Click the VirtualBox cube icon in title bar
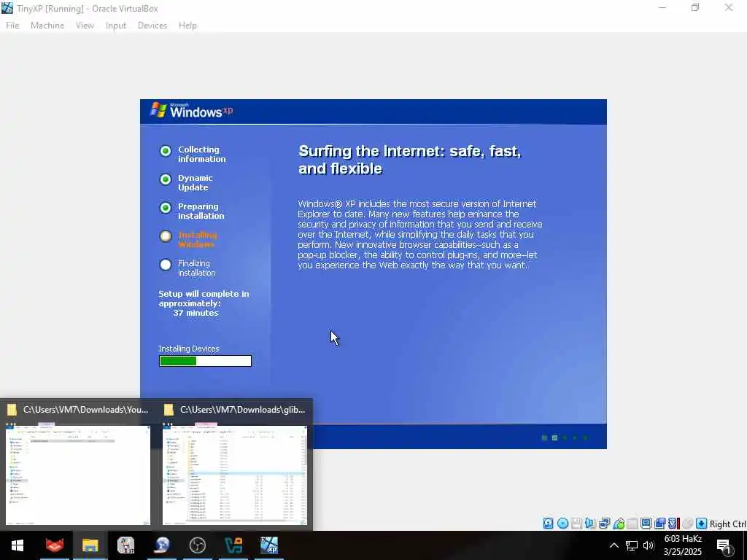Viewport: 747px width, 560px height. pos(7,8)
